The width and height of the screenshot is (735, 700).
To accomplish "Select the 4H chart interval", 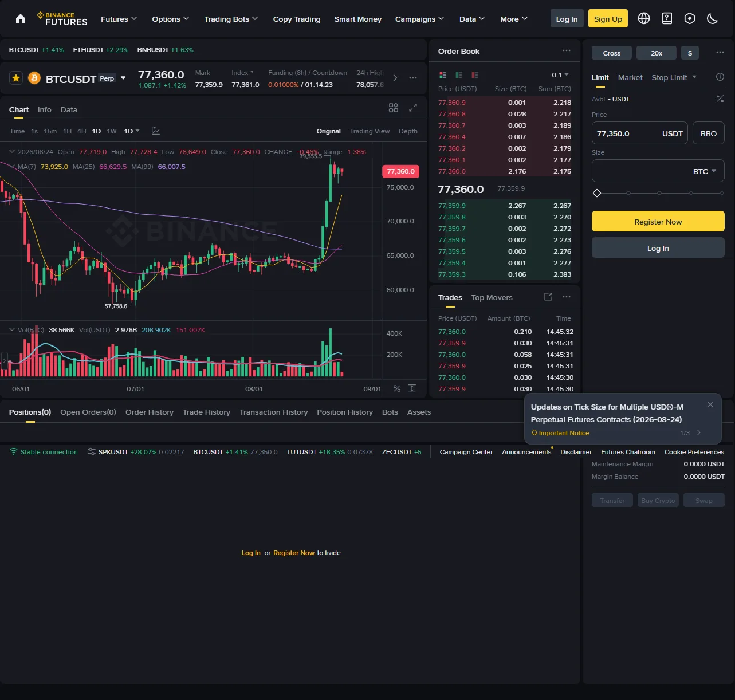I will [82, 131].
